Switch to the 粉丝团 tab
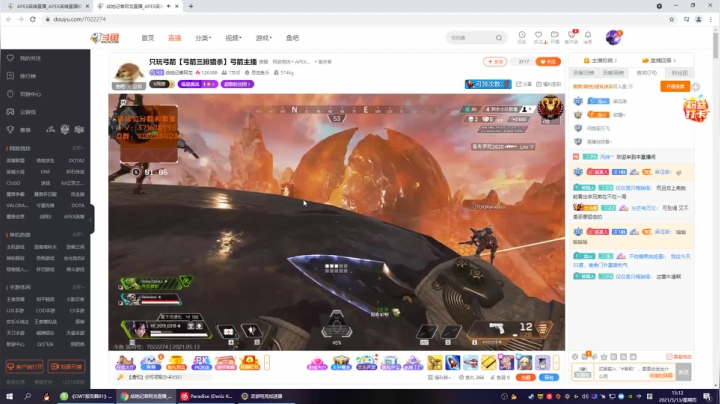720x404 pixels. pyautogui.click(x=680, y=73)
